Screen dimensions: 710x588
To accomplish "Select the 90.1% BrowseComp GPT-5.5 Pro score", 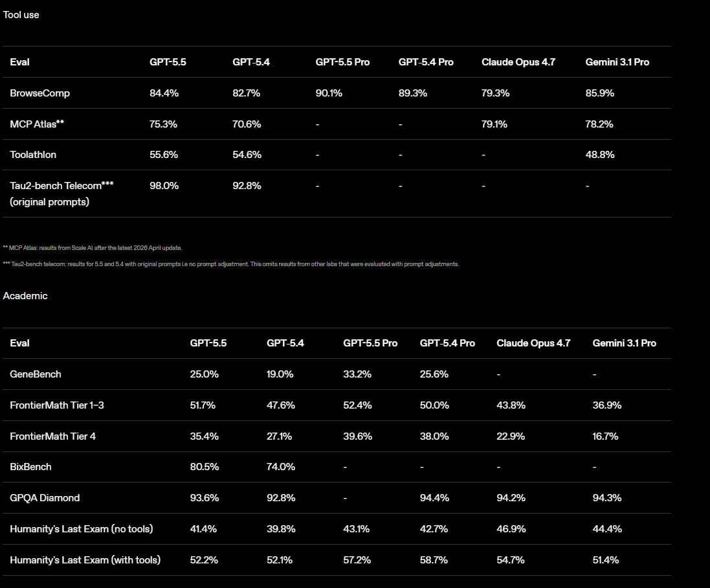I will [x=329, y=93].
